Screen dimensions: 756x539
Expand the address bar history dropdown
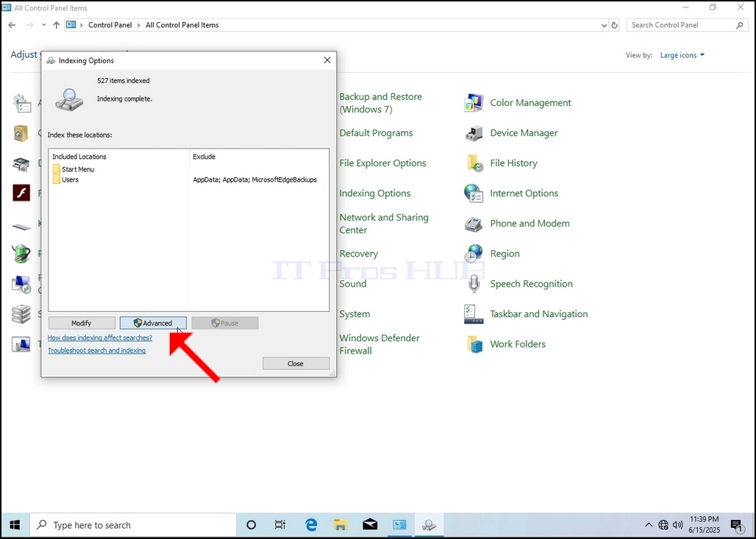click(x=604, y=26)
